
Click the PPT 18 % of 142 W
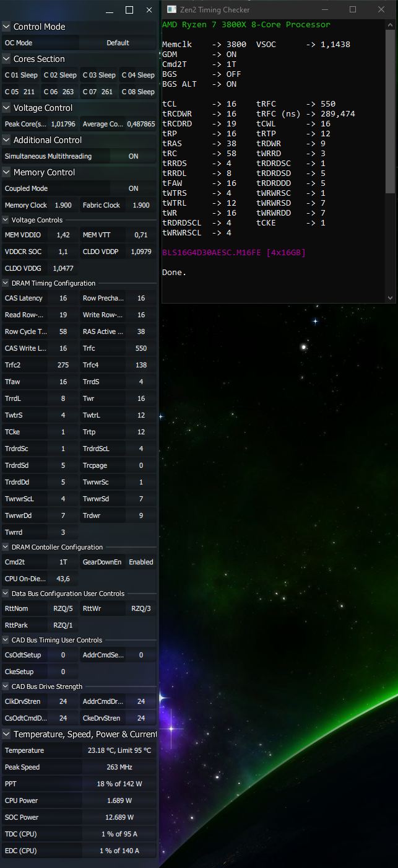119,784
